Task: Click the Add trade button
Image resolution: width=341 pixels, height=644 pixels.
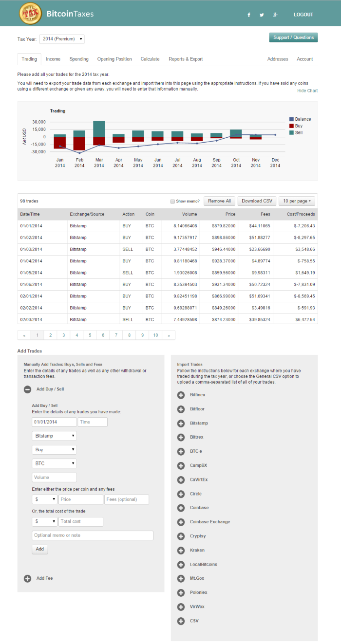Action: 40,549
